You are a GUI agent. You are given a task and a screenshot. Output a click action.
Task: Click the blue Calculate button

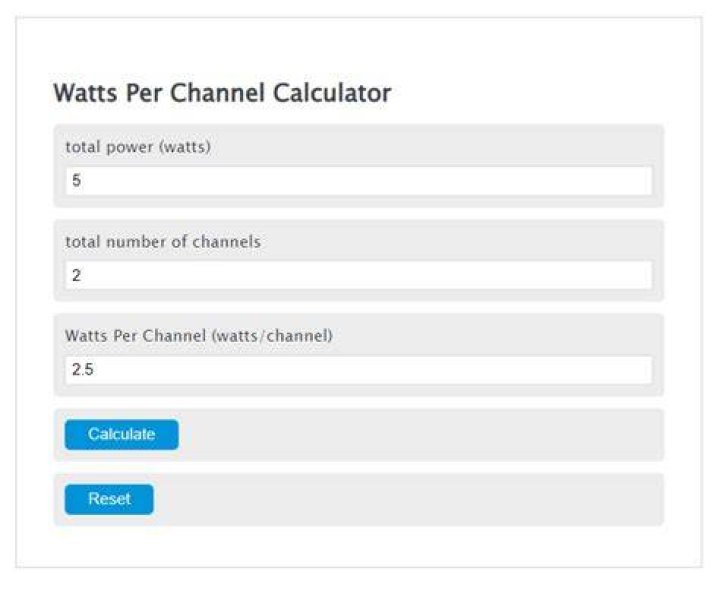point(121,434)
